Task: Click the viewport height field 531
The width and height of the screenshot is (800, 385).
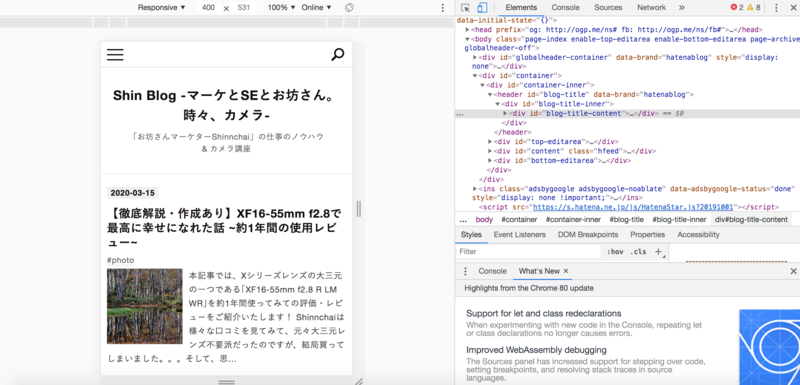Action: point(244,8)
